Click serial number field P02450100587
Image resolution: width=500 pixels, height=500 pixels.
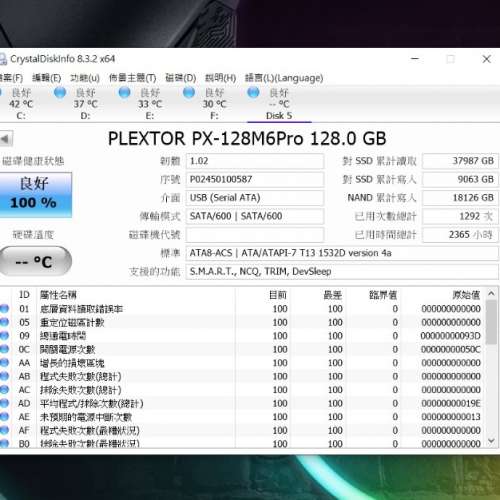point(255,179)
